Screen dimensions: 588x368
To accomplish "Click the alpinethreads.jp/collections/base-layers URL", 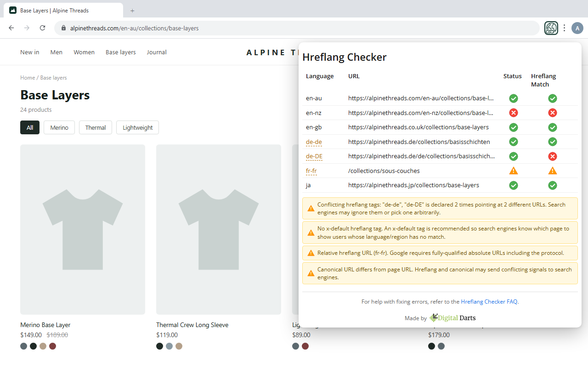I will click(413, 185).
